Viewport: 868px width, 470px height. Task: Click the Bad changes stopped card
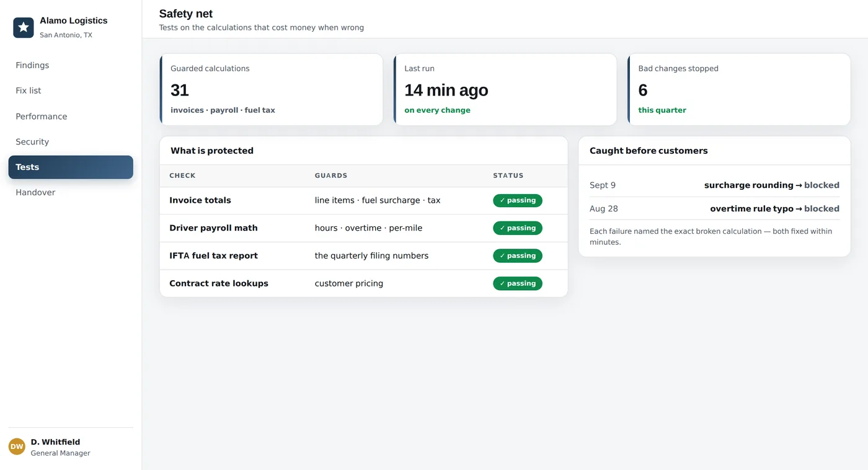point(738,89)
